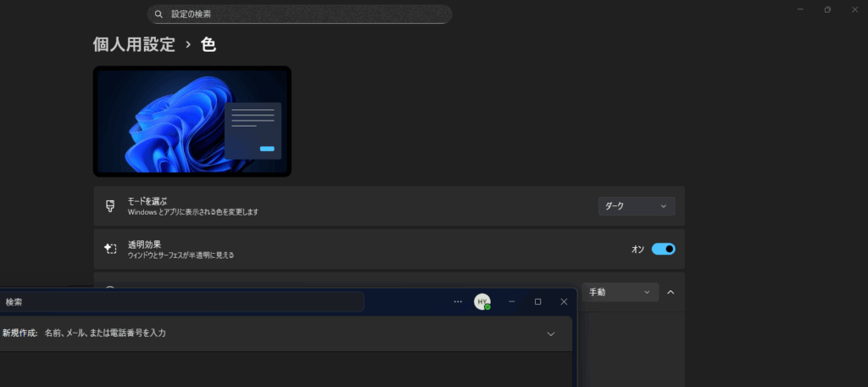Click the 設定の検索 search field
868x387 pixels.
click(x=305, y=14)
